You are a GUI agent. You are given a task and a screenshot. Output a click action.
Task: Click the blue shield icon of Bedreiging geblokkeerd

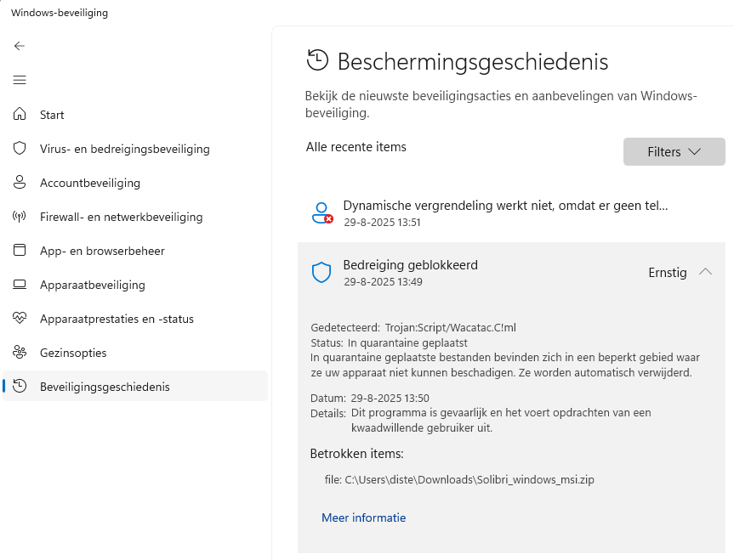(x=321, y=272)
